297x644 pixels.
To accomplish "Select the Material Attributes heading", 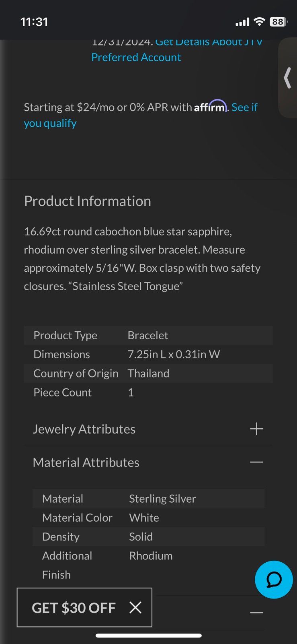I will [86, 462].
